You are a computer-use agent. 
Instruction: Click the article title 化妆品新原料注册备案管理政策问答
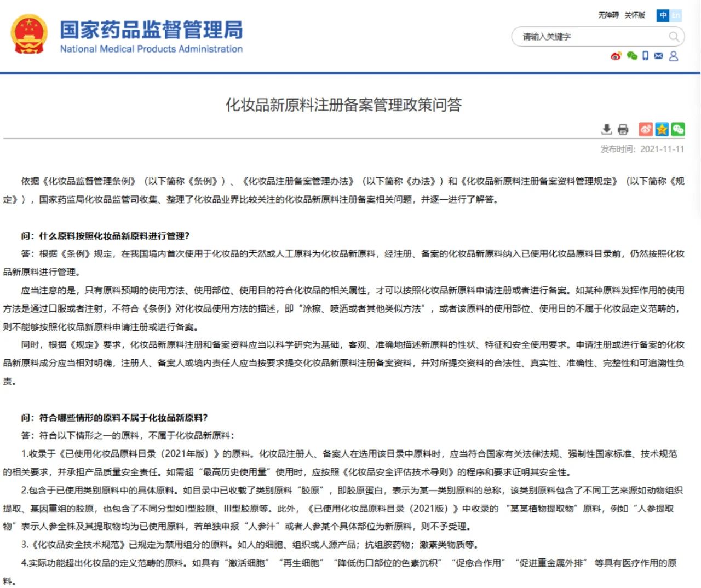(343, 105)
